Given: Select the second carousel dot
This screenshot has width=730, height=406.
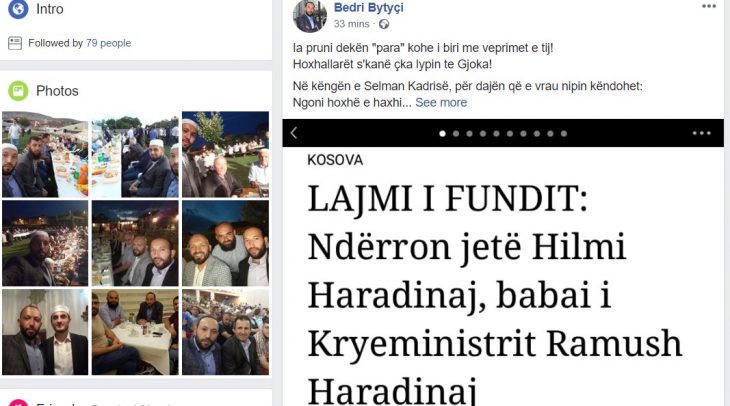Looking at the screenshot, I should 456,134.
